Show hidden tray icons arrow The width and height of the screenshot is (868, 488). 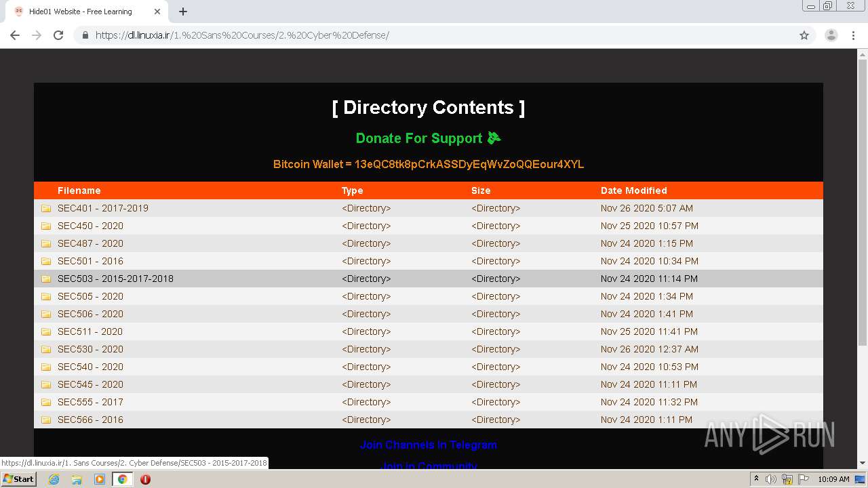756,479
